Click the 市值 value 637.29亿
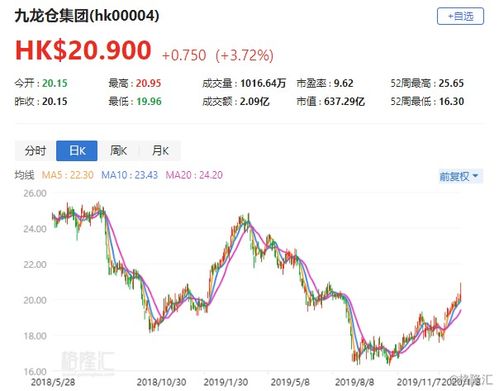Image resolution: width=499 pixels, height=391 pixels. pyautogui.click(x=344, y=101)
